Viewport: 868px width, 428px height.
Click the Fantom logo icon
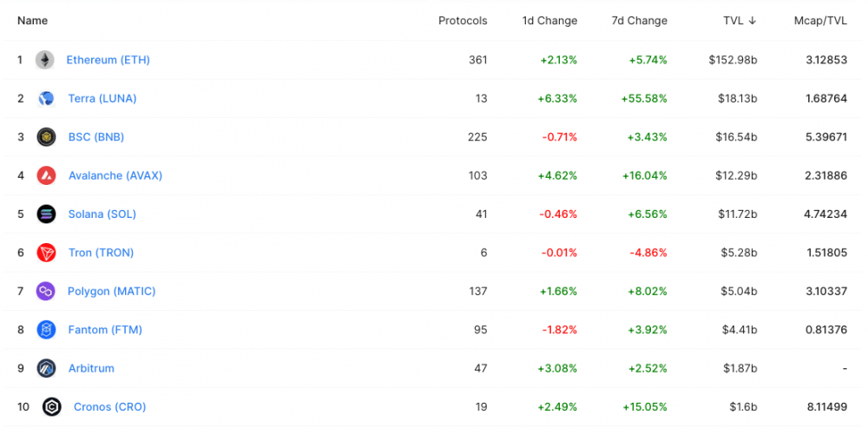(46, 330)
